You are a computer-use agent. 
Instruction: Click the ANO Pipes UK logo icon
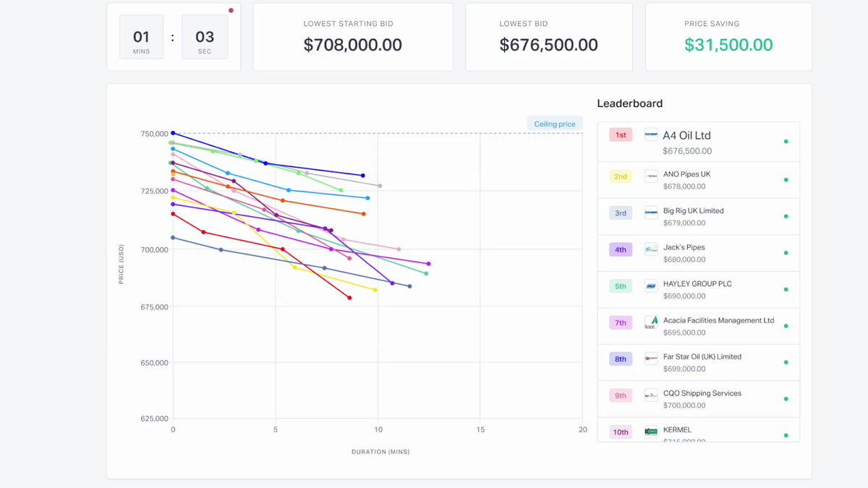click(651, 176)
